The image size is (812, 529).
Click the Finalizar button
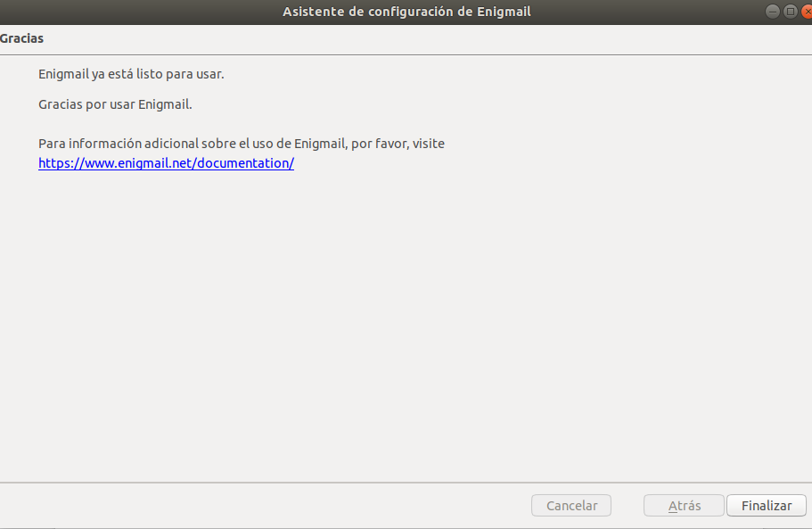766,505
